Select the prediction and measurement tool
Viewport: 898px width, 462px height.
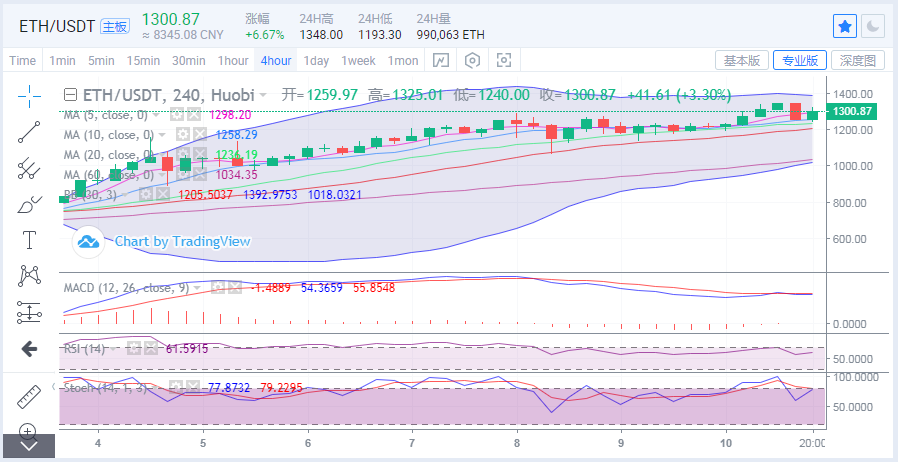click(29, 312)
